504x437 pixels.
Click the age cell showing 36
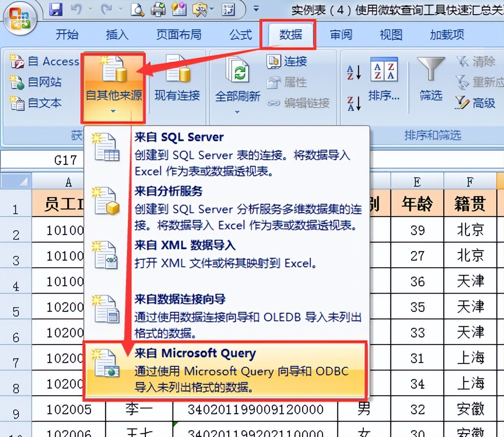(417, 281)
